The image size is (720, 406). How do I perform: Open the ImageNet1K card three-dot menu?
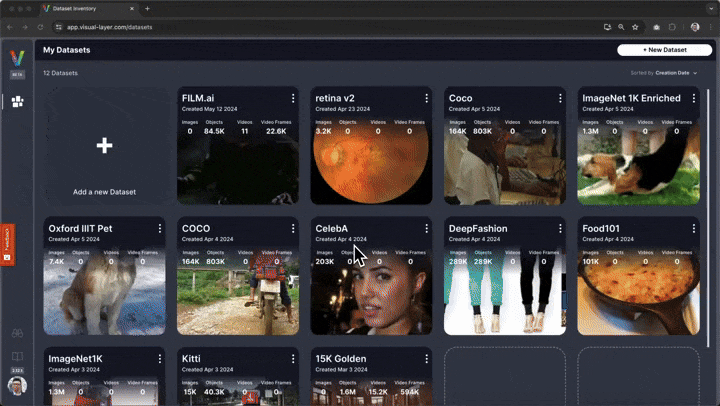(160, 359)
